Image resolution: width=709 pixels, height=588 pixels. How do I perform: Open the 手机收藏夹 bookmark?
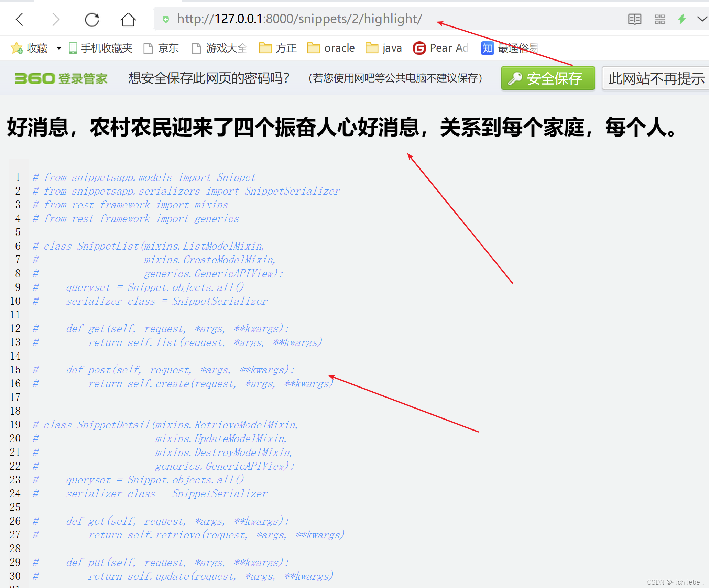[100, 48]
